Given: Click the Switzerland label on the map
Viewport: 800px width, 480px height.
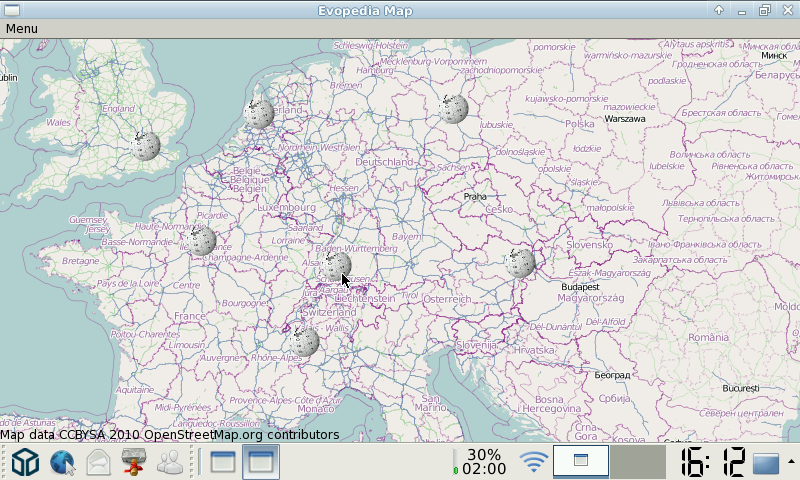Looking at the screenshot, I should (x=329, y=312).
